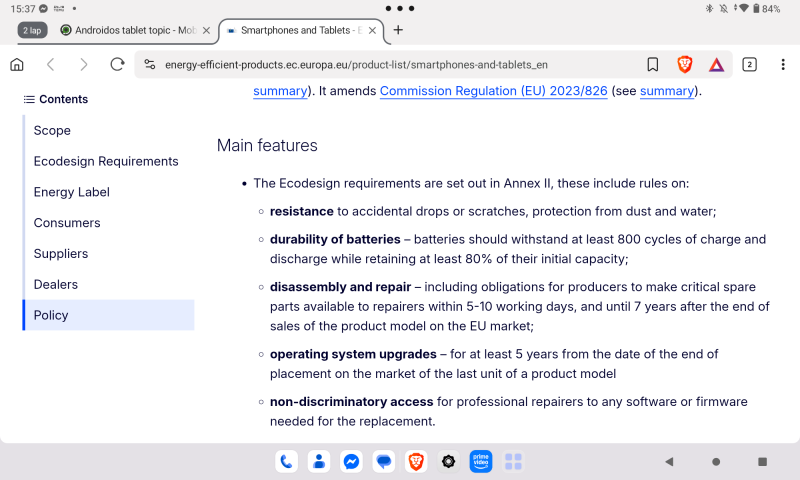This screenshot has height=480, width=800.
Task: Open the Phone app in taskbar
Action: point(286,462)
